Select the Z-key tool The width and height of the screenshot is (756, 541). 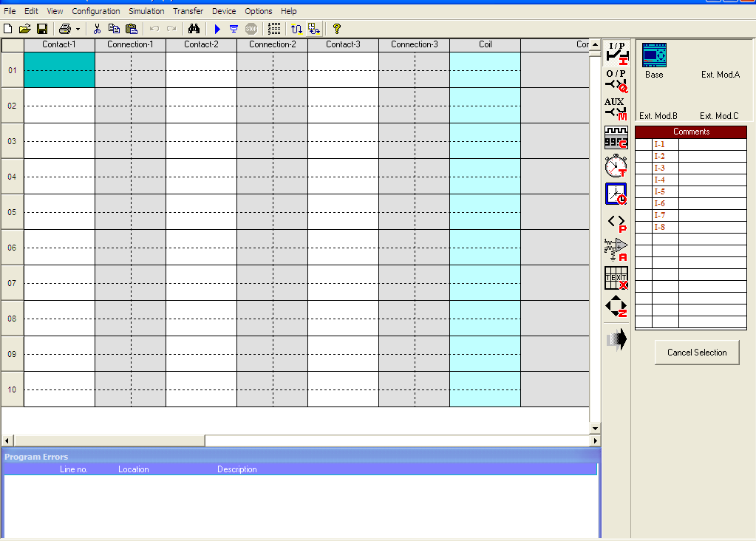616,307
